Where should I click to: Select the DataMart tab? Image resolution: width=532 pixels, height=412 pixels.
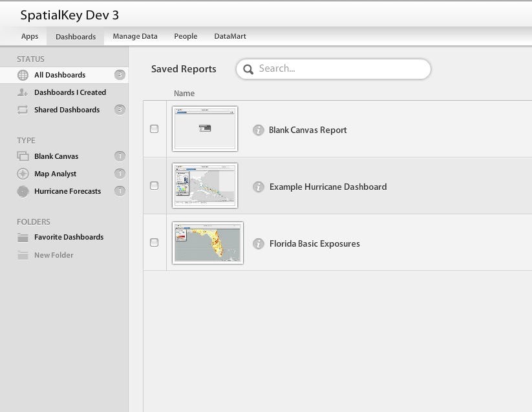(230, 36)
